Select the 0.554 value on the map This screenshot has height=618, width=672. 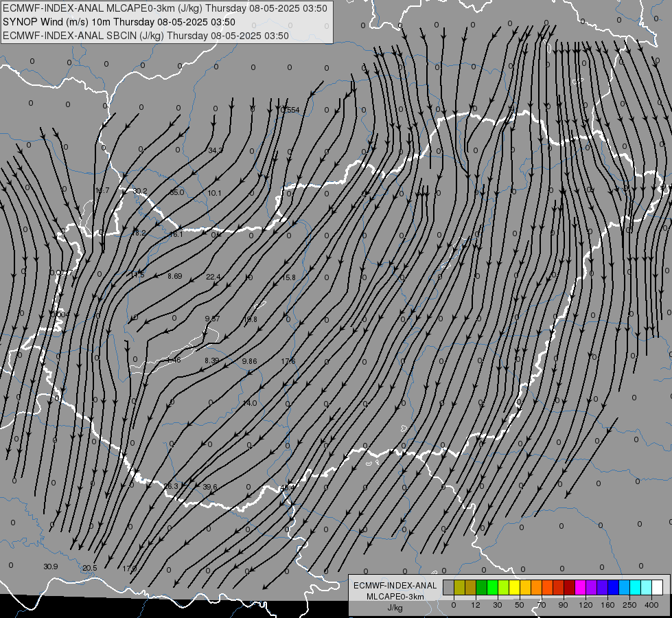click(x=290, y=111)
